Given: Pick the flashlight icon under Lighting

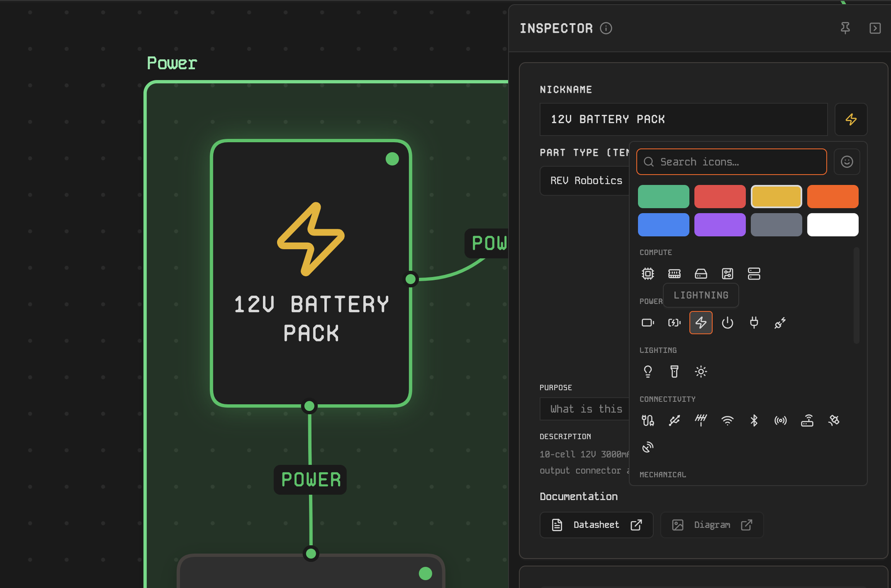Looking at the screenshot, I should 674,371.
